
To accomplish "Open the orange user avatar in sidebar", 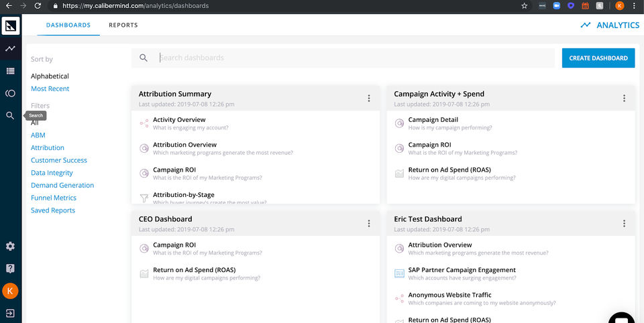I will (11, 291).
